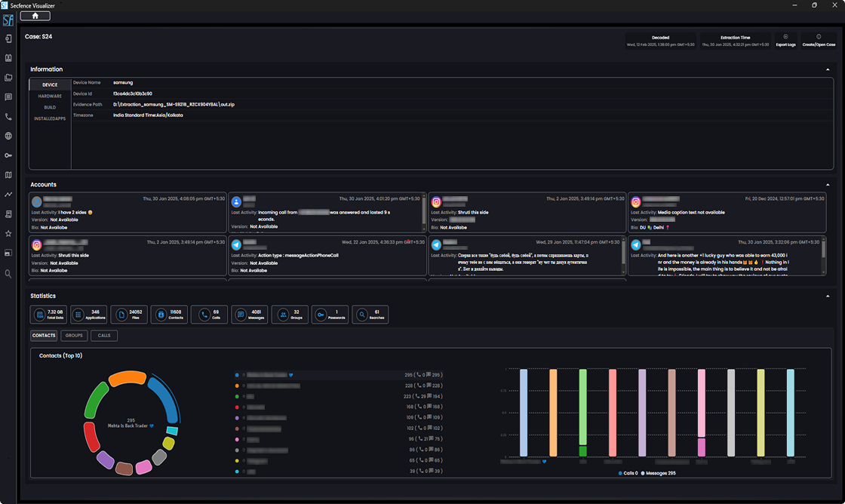Collapse the Accounts section
845x504 pixels.
[x=828, y=185]
